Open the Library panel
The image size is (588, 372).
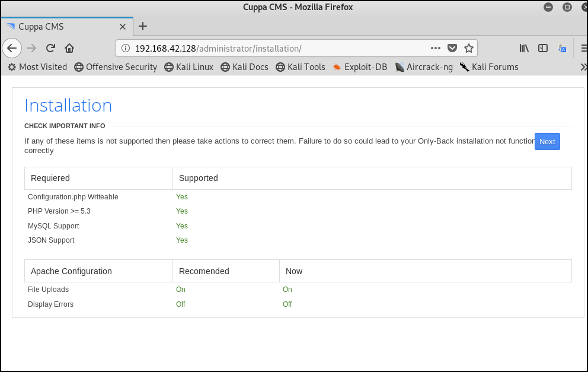[524, 49]
